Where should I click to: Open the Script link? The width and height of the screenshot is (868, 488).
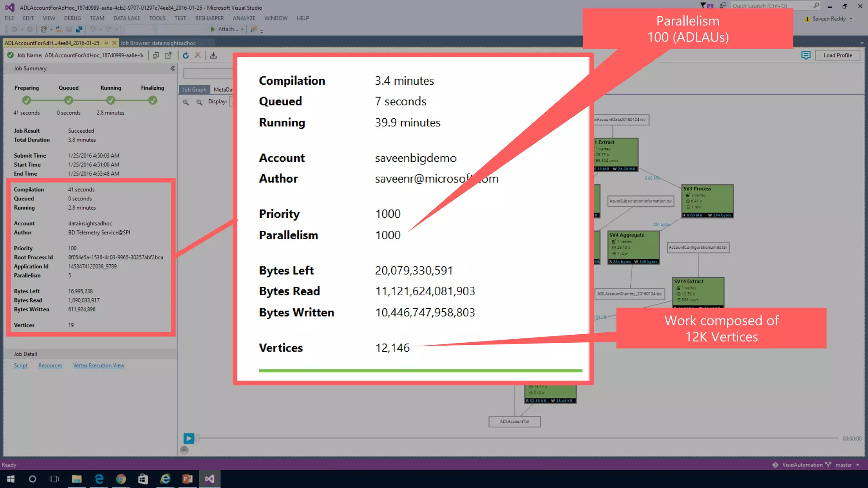(x=21, y=365)
